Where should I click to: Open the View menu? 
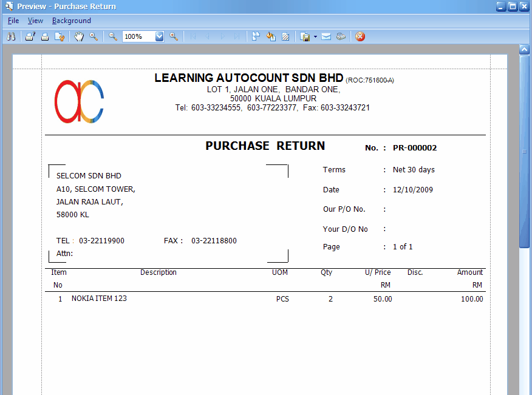[x=35, y=20]
